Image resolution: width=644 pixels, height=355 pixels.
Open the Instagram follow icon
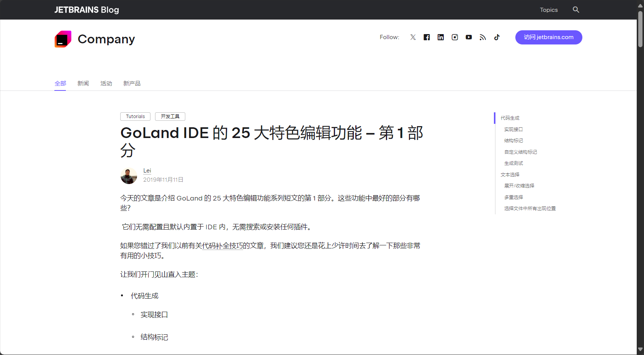tap(455, 37)
